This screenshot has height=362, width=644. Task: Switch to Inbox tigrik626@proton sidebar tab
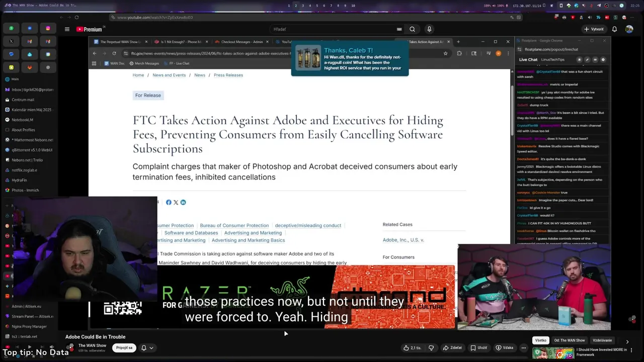(x=29, y=89)
